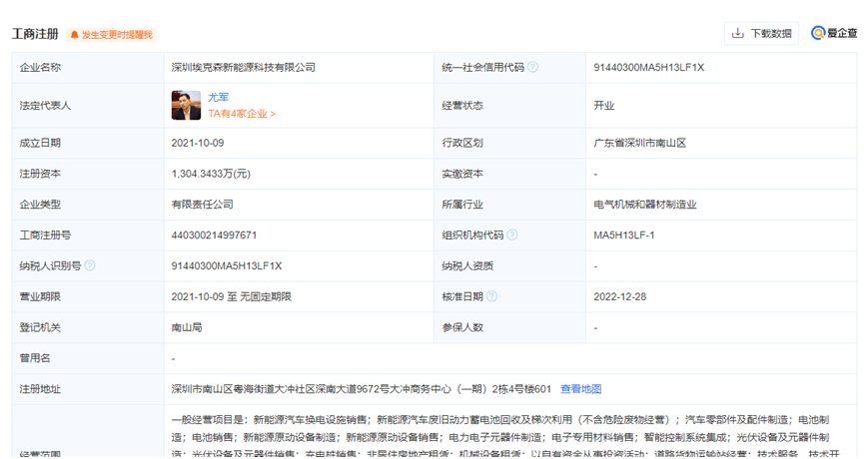Image resolution: width=868 pixels, height=459 pixels.
Task: Open 查看地图 map link
Action: click(580, 389)
